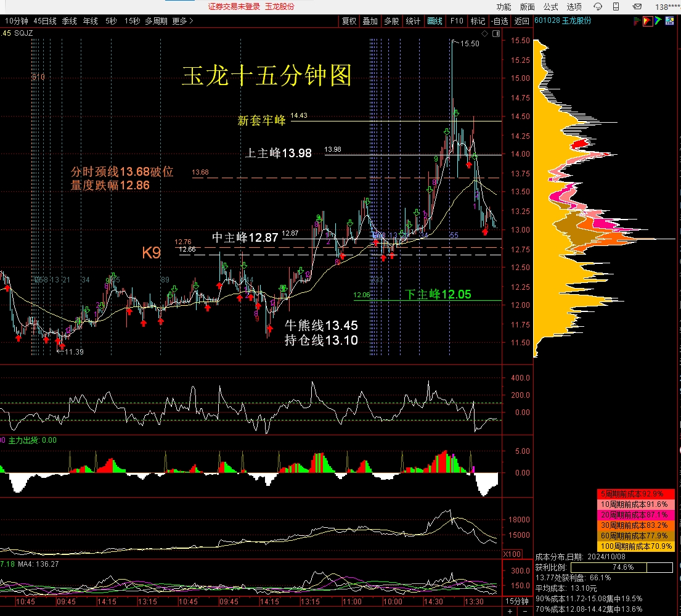Click the diamond icon above the price axis
Image resolution: width=681 pixels, height=616 pixels.
pyautogui.click(x=484, y=33)
